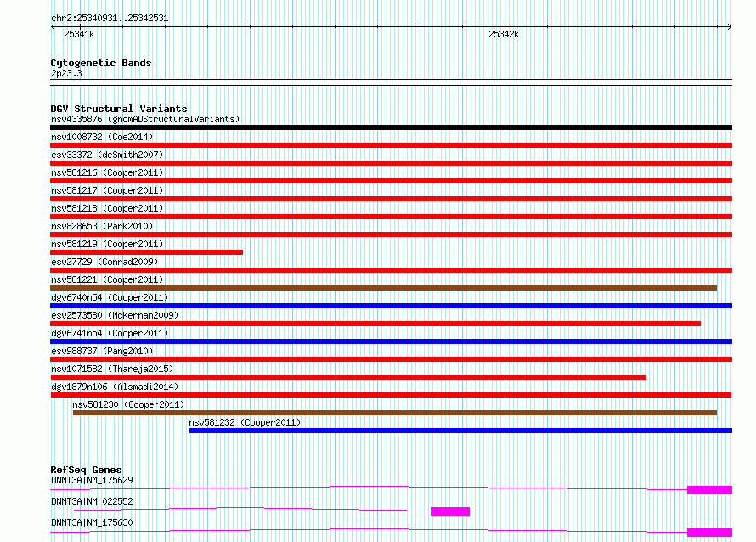The width and height of the screenshot is (756, 542).
Task: Click the right arrow of the ruler
Action: coord(730,27)
